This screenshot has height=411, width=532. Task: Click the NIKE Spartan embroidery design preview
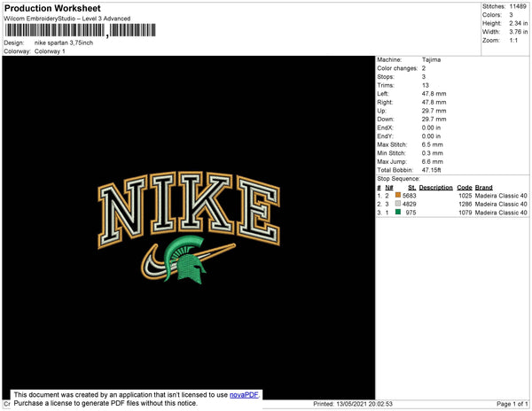click(x=189, y=228)
